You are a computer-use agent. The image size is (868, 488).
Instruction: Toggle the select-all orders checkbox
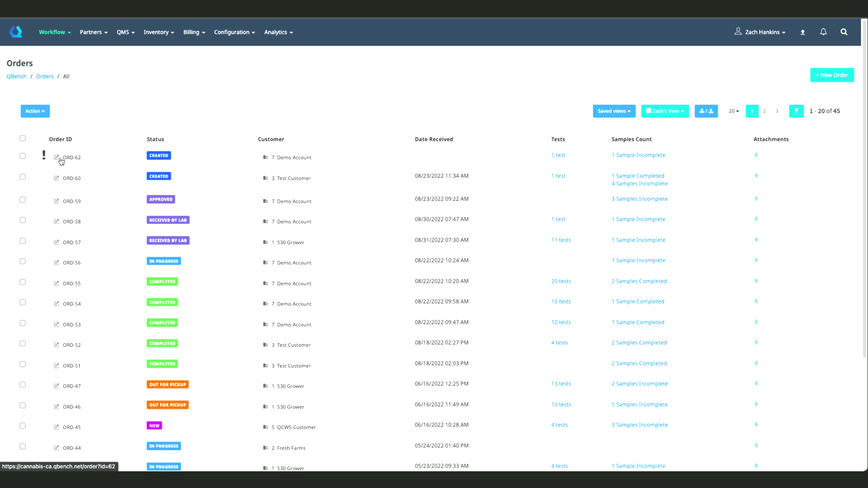(x=23, y=139)
